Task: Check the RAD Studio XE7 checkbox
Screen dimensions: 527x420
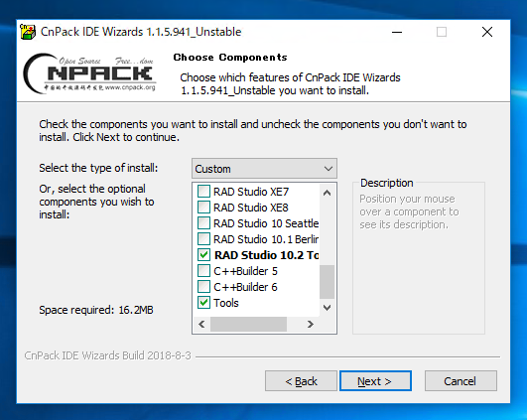Action: tap(203, 192)
